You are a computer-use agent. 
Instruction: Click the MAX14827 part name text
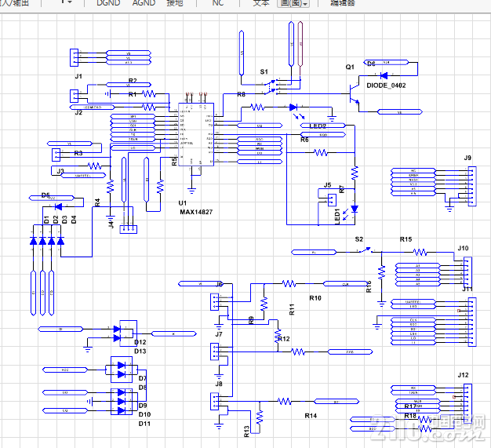click(196, 212)
